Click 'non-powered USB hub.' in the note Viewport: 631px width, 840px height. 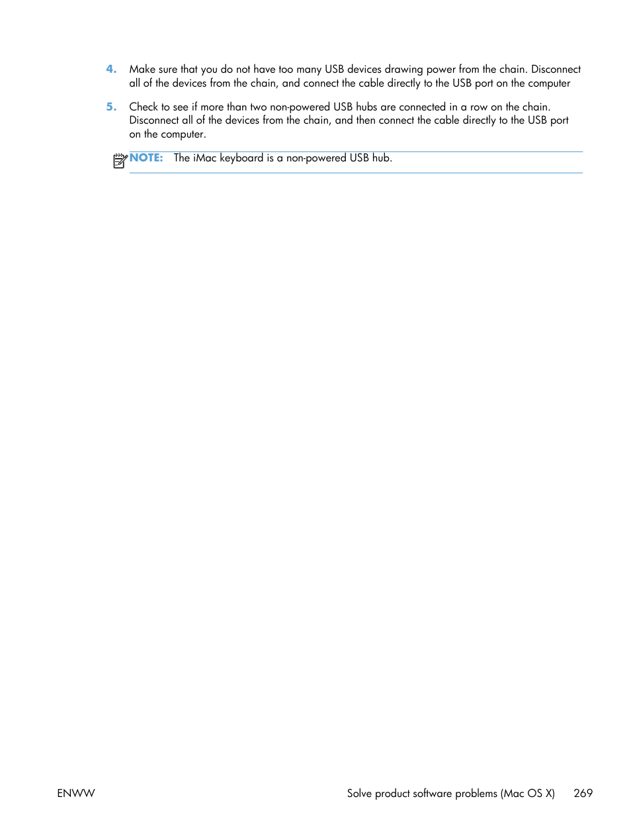tap(339, 158)
